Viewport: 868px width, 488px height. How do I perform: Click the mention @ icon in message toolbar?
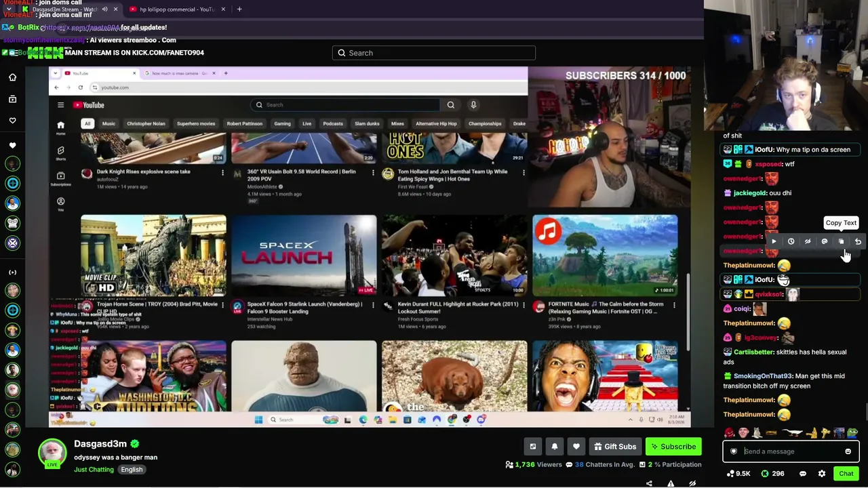click(x=825, y=241)
